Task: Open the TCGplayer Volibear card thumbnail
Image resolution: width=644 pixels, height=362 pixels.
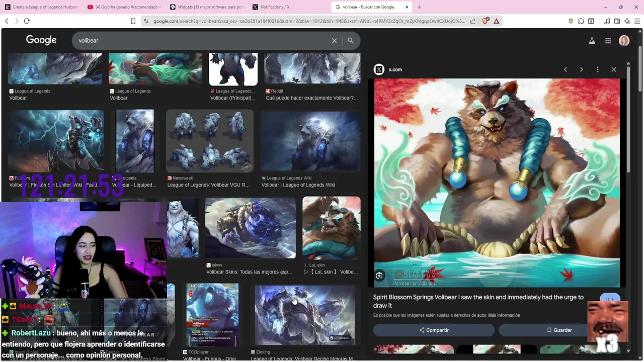Action: point(212,315)
